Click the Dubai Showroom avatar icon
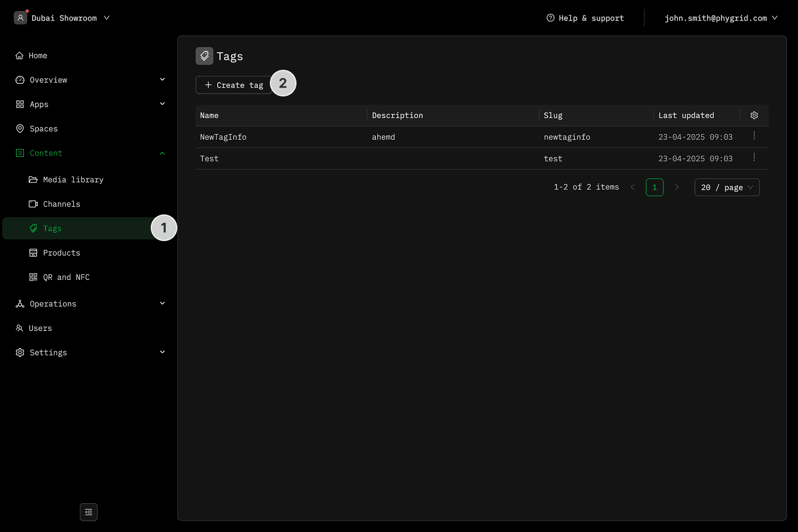The width and height of the screenshot is (798, 532). click(21, 18)
